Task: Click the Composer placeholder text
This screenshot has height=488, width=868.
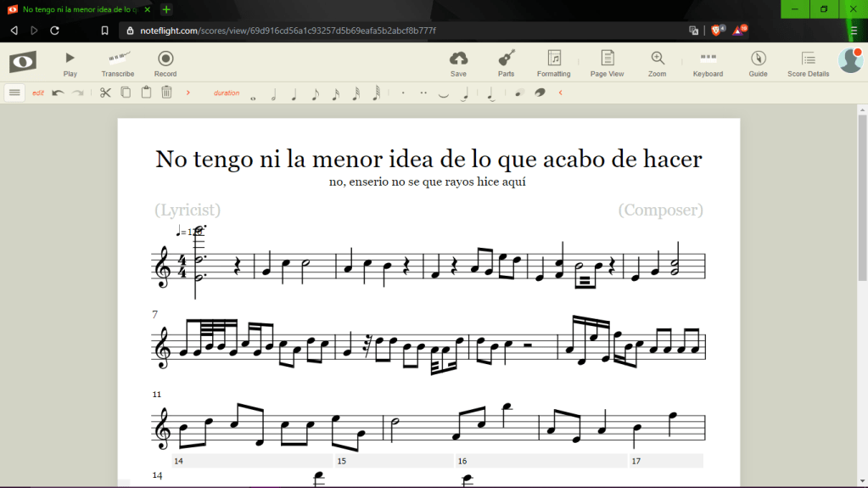Action: 660,210
